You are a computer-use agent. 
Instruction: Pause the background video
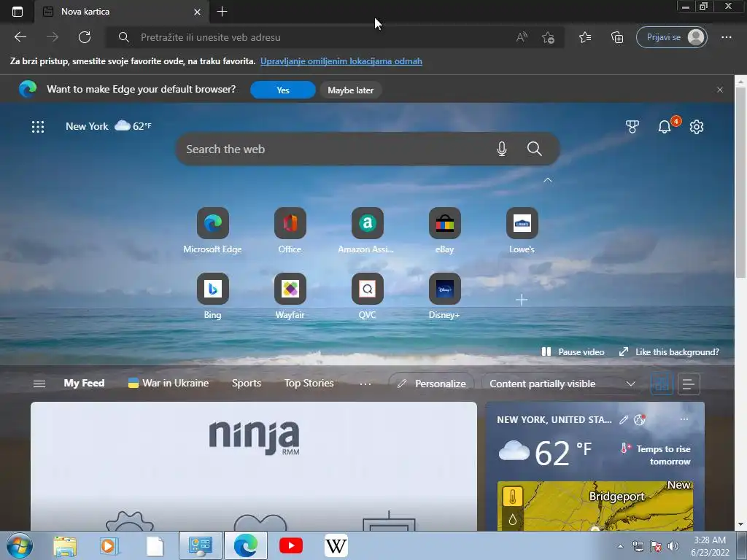point(573,352)
